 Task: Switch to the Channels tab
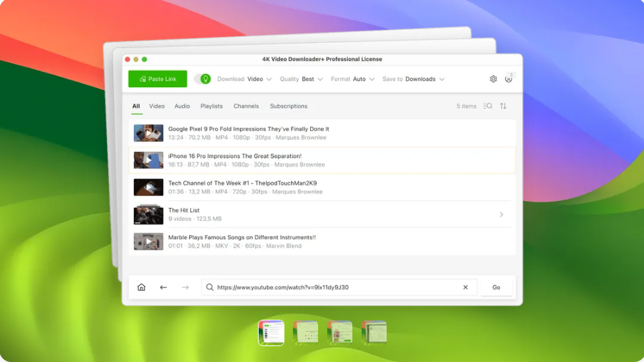coord(246,106)
